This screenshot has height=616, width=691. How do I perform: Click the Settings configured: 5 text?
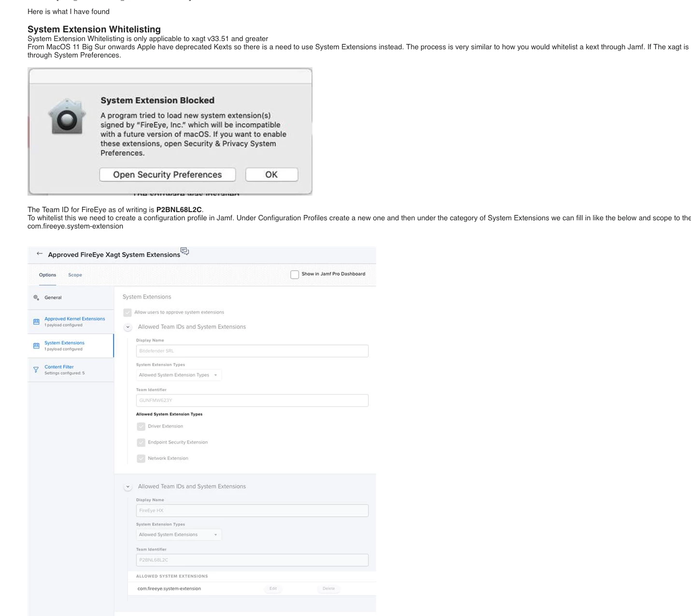click(65, 373)
